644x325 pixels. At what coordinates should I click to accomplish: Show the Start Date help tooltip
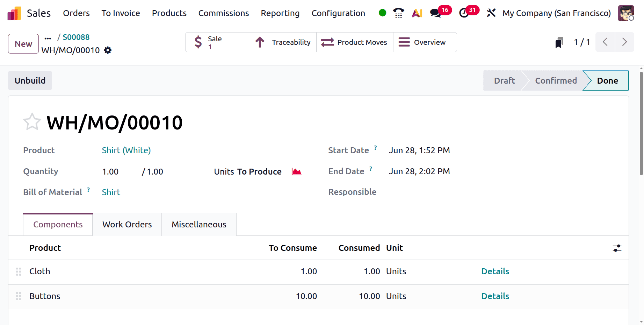point(375,148)
